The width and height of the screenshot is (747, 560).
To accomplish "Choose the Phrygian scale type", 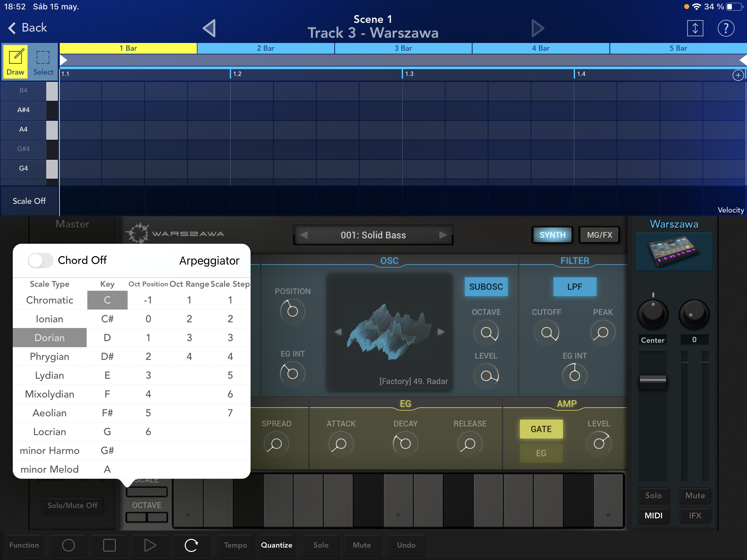I will pyautogui.click(x=50, y=357).
